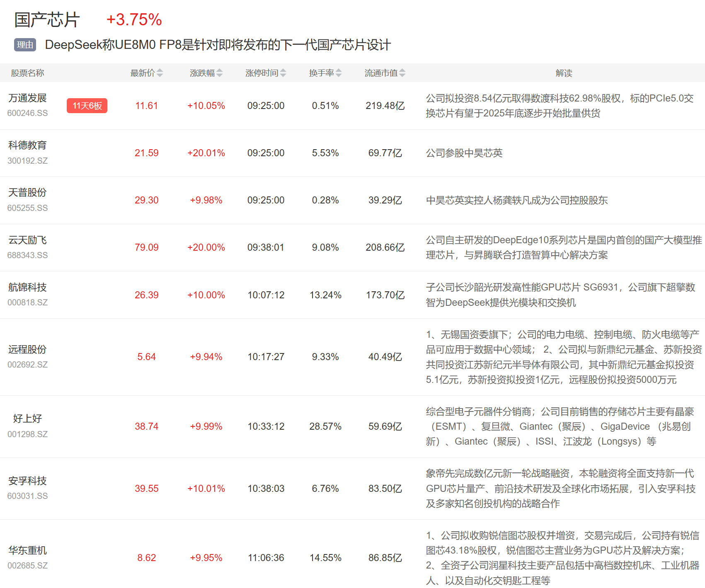Sort by 涨停时间 column arrows

point(283,73)
